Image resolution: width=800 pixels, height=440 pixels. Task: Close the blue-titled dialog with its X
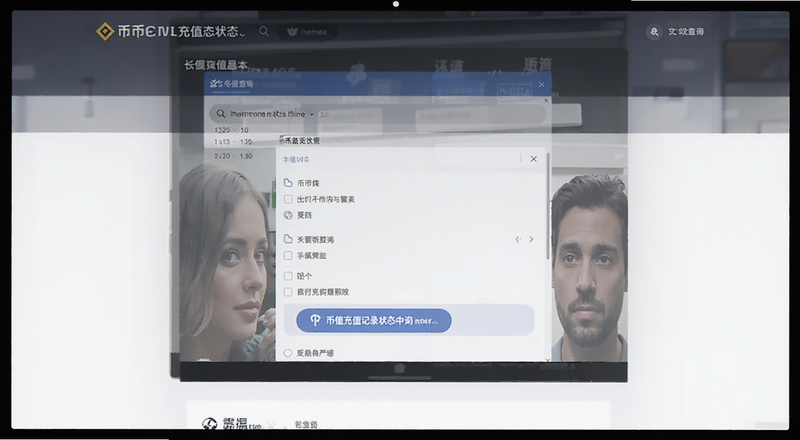pos(541,85)
